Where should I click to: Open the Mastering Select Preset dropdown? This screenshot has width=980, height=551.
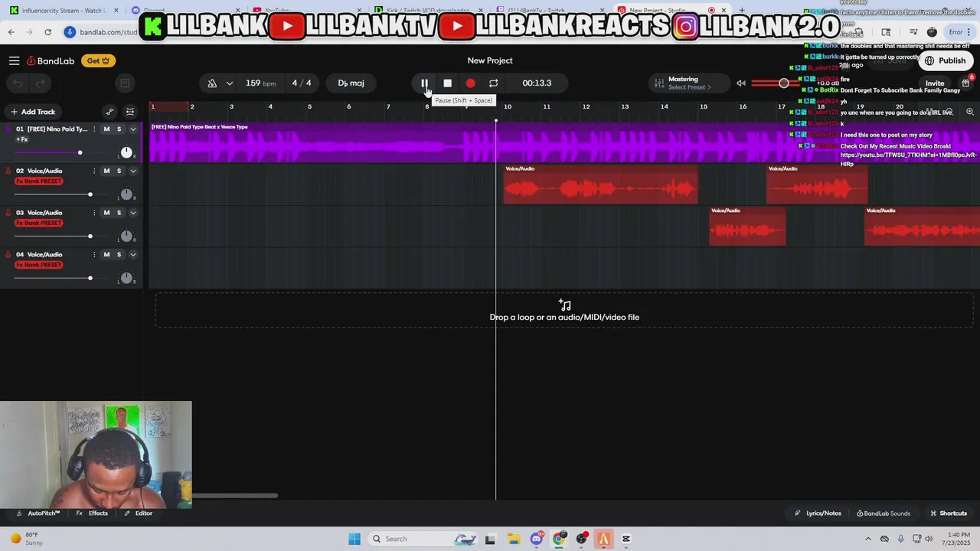pos(689,83)
